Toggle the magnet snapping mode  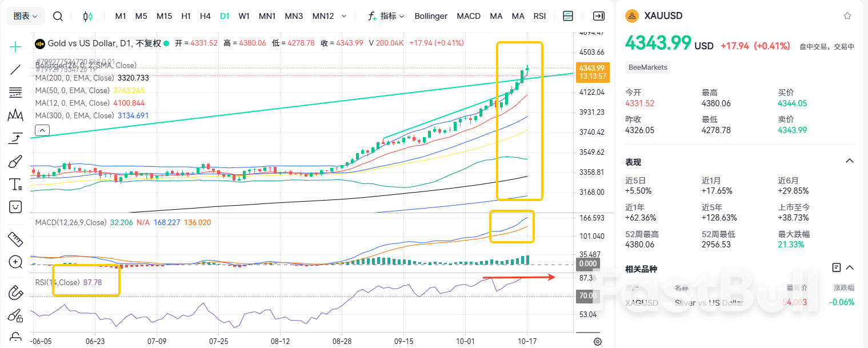(x=15, y=291)
